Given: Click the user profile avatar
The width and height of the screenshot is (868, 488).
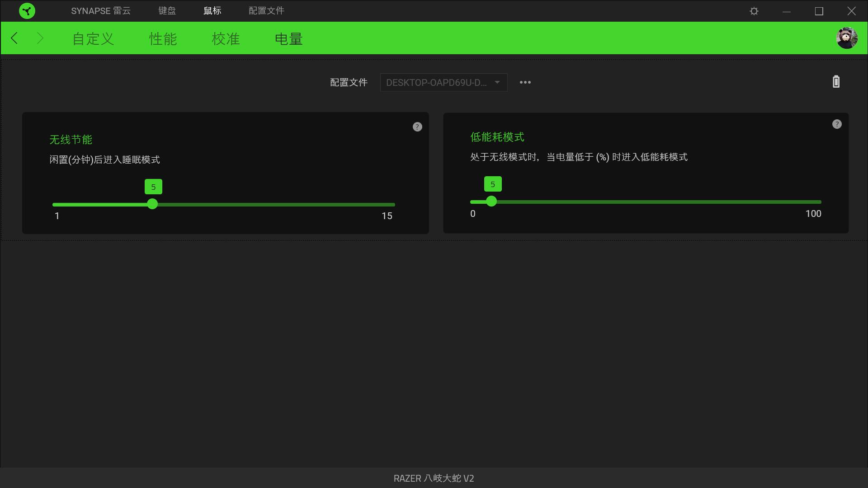Looking at the screenshot, I should point(848,38).
